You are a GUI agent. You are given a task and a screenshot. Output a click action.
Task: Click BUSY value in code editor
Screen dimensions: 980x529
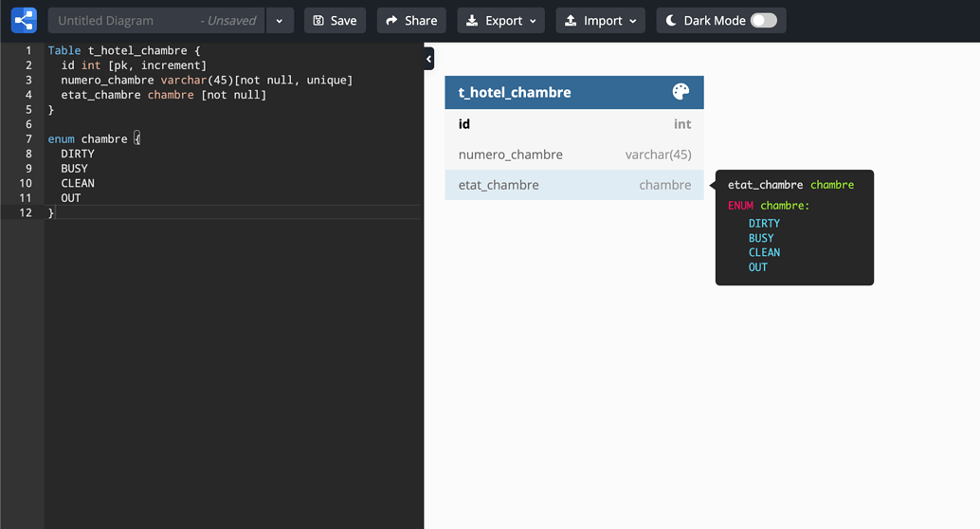pyautogui.click(x=74, y=169)
